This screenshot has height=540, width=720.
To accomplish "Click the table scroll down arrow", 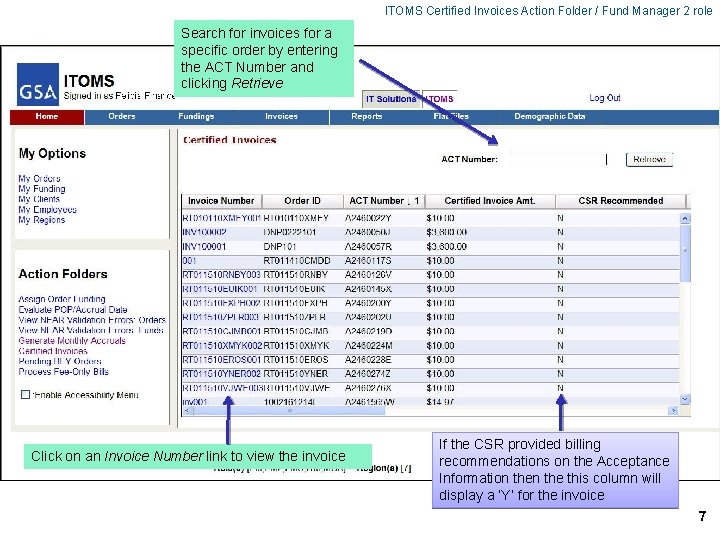I will pyautogui.click(x=685, y=399).
